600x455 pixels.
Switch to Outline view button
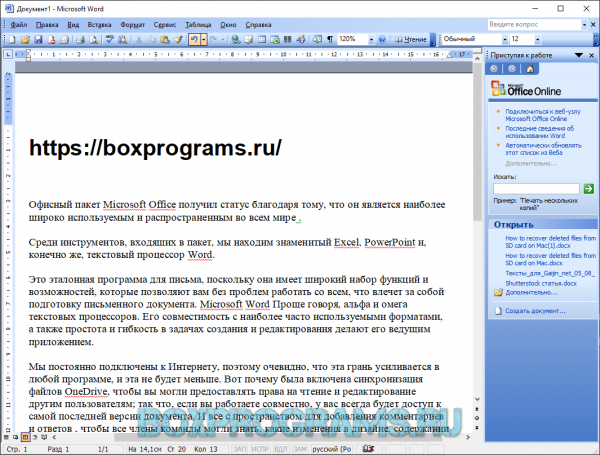point(35,437)
